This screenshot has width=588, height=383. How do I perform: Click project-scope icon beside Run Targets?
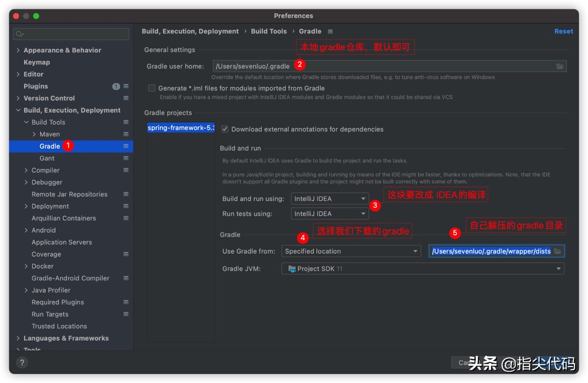tap(126, 314)
